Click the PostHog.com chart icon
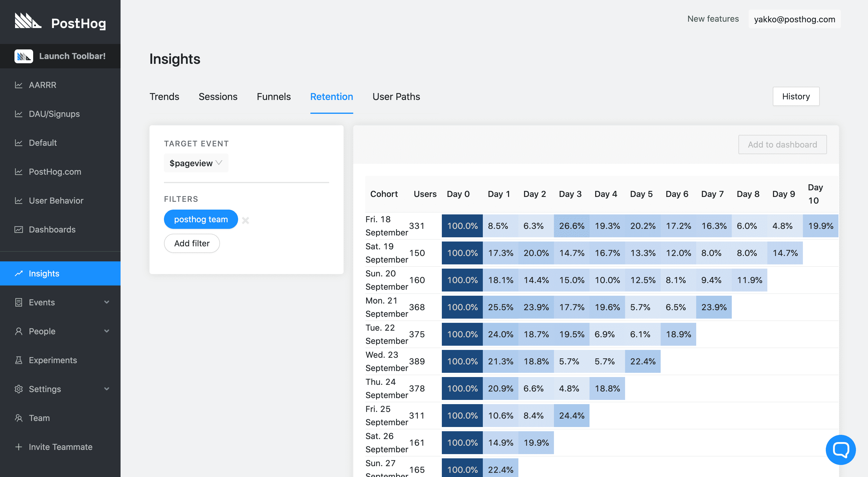 (18, 172)
